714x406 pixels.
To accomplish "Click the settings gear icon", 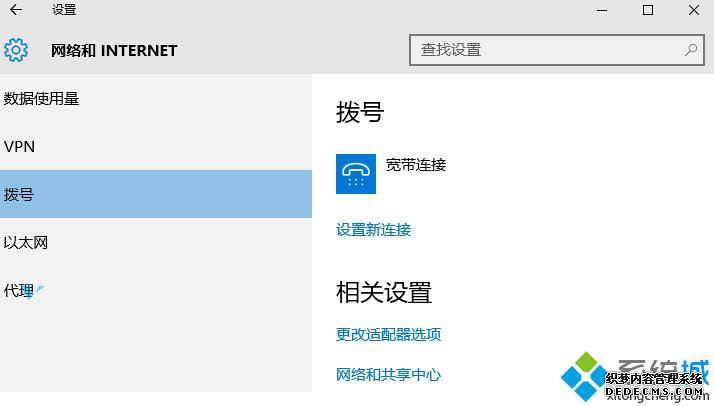I will tap(16, 50).
